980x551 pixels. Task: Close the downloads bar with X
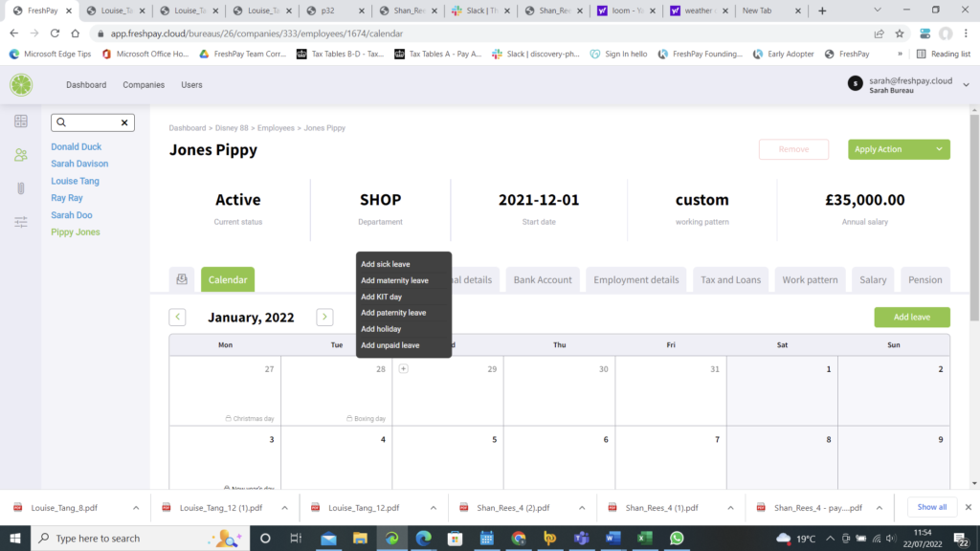[969, 507]
